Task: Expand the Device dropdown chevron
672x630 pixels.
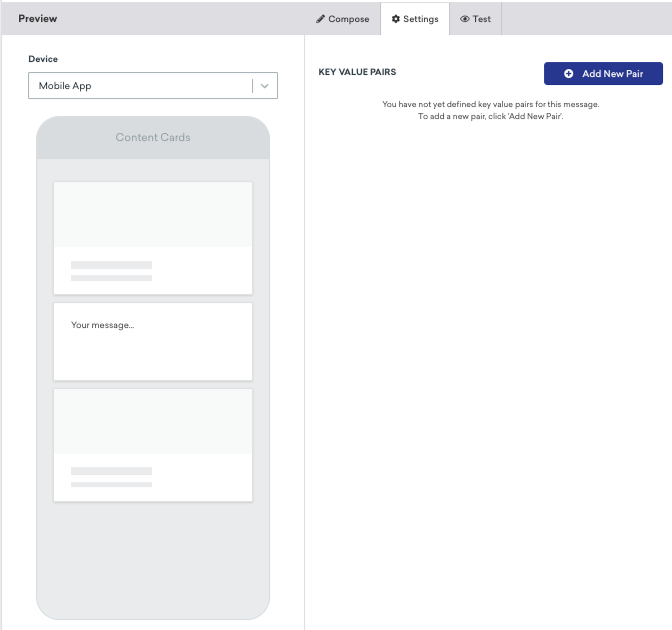Action: point(265,86)
